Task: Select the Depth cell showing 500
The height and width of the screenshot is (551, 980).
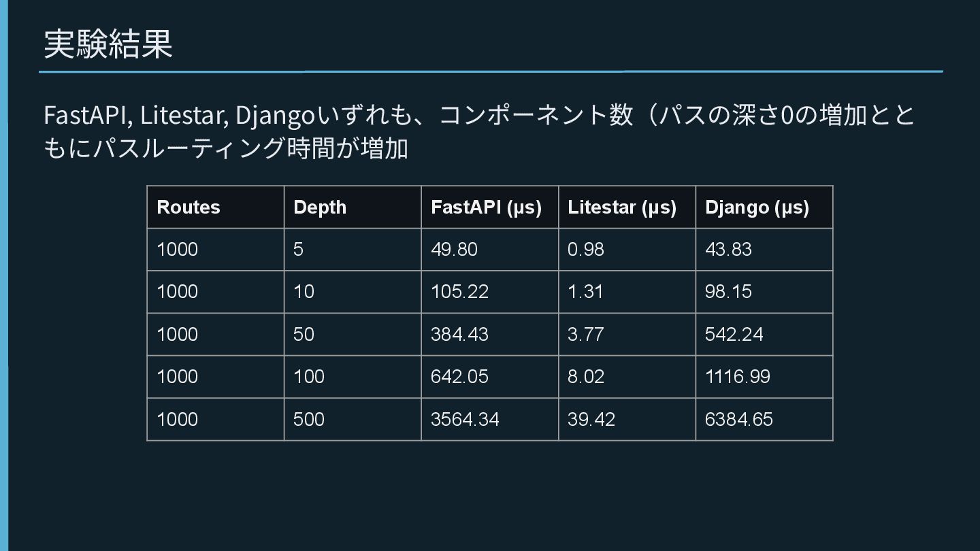Action: point(309,419)
